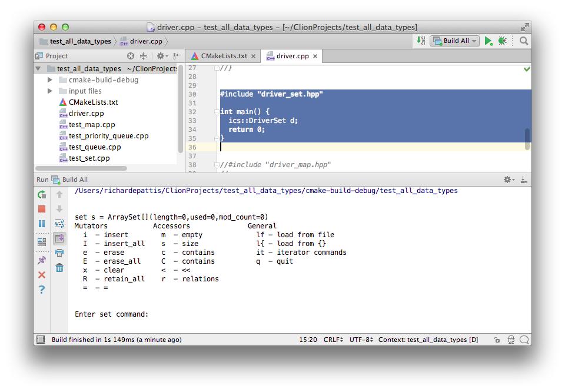Expand the cmake-build-debug folder
The width and height of the screenshot is (565, 392).
50,79
